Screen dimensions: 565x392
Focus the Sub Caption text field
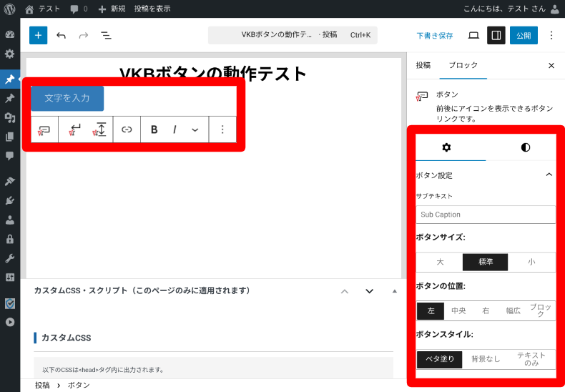486,215
